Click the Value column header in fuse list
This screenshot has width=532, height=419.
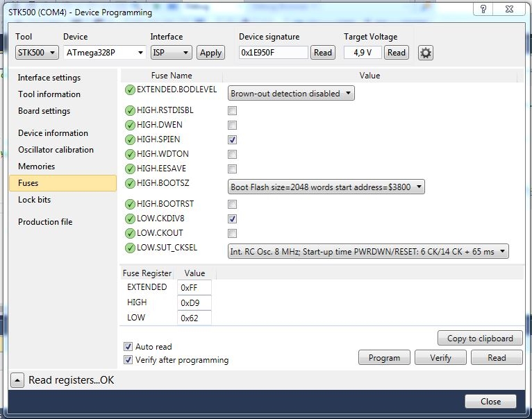tap(369, 76)
